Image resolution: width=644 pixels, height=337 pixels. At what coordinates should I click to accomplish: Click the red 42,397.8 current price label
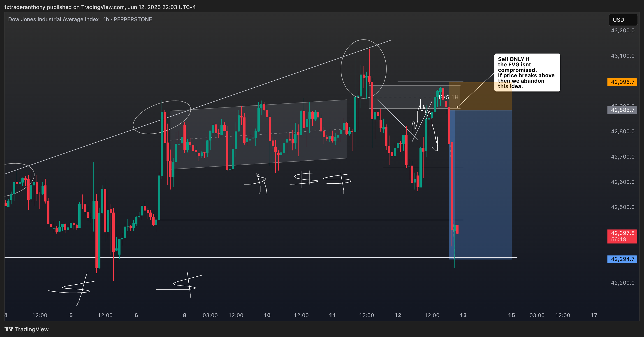pyautogui.click(x=622, y=233)
